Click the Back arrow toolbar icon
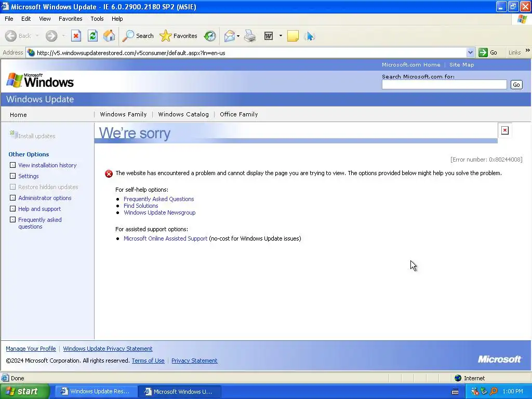The image size is (532, 399). [x=11, y=36]
